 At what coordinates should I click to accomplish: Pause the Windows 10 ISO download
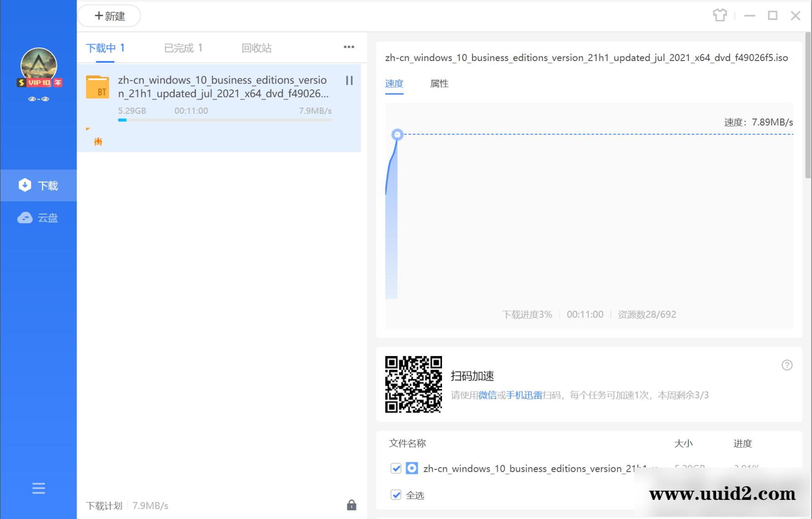349,81
